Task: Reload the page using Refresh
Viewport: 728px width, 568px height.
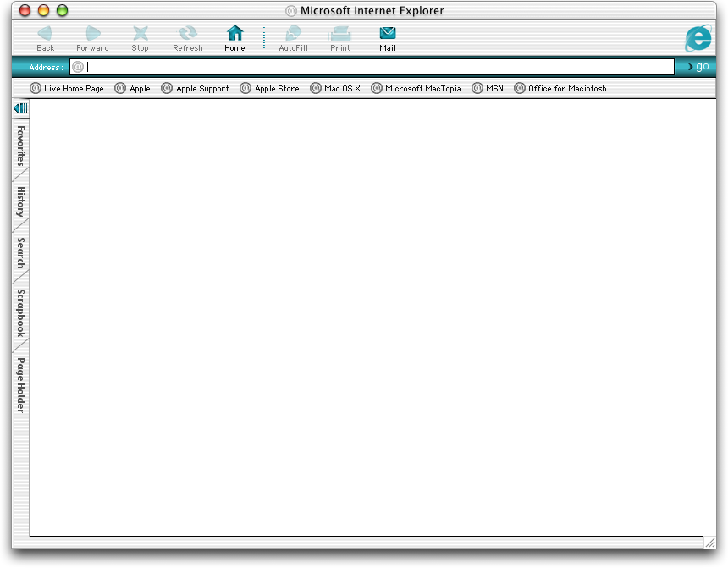Action: 188,38
